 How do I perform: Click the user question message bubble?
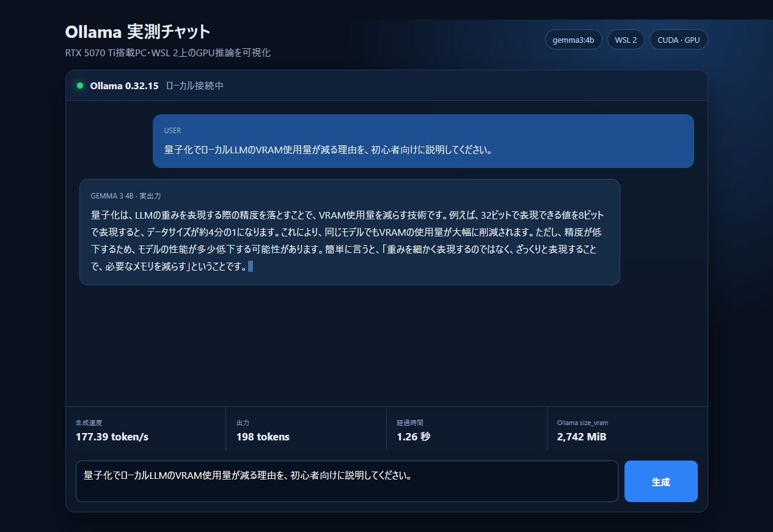[x=423, y=141]
